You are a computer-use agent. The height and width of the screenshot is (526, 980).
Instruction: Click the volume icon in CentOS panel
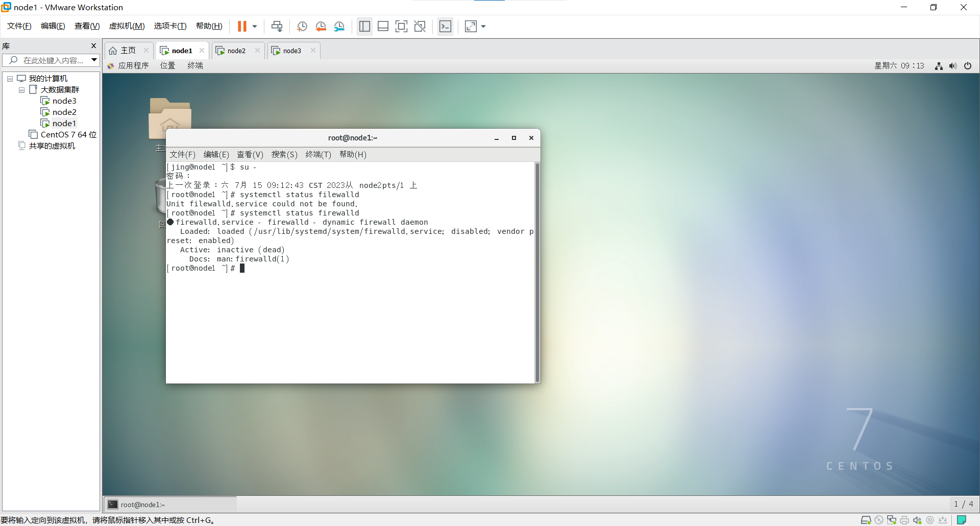(x=953, y=66)
